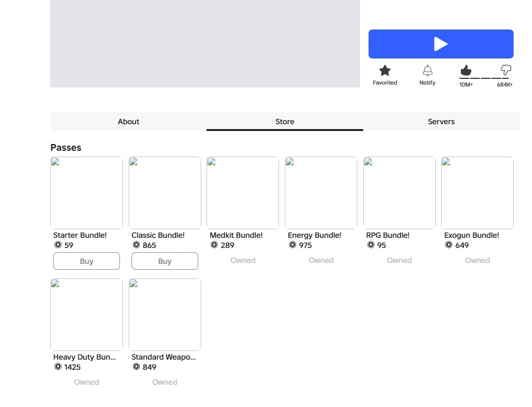Open the Standard Weapons pass thumbnail

165,314
